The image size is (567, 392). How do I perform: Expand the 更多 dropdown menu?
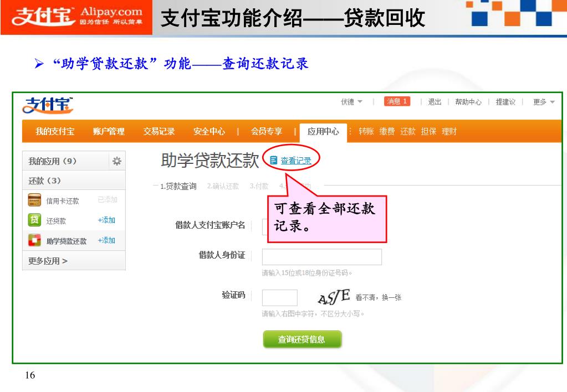[544, 102]
